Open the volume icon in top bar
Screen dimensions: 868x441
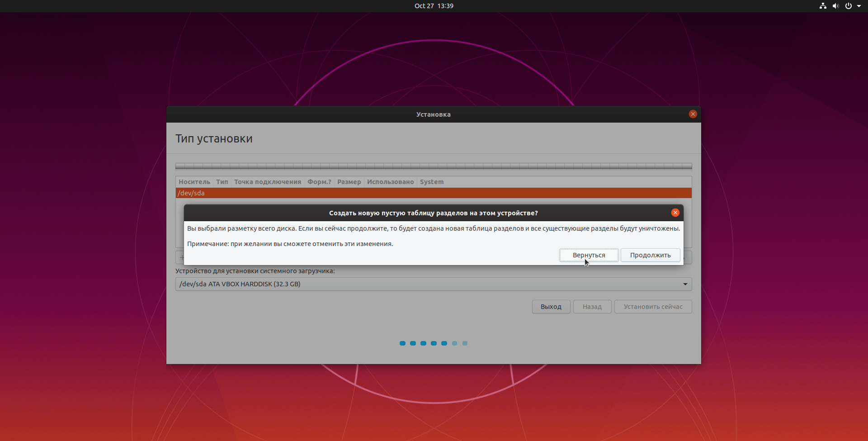pos(835,6)
